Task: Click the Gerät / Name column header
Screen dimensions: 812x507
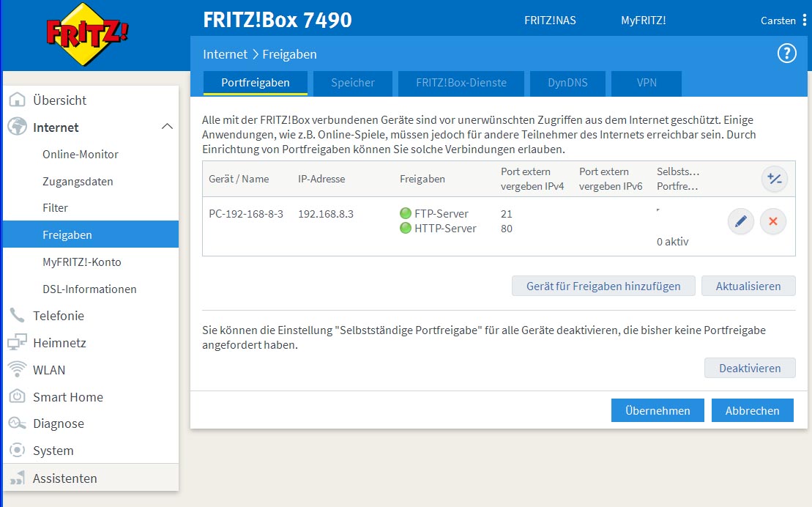Action: tap(239, 179)
